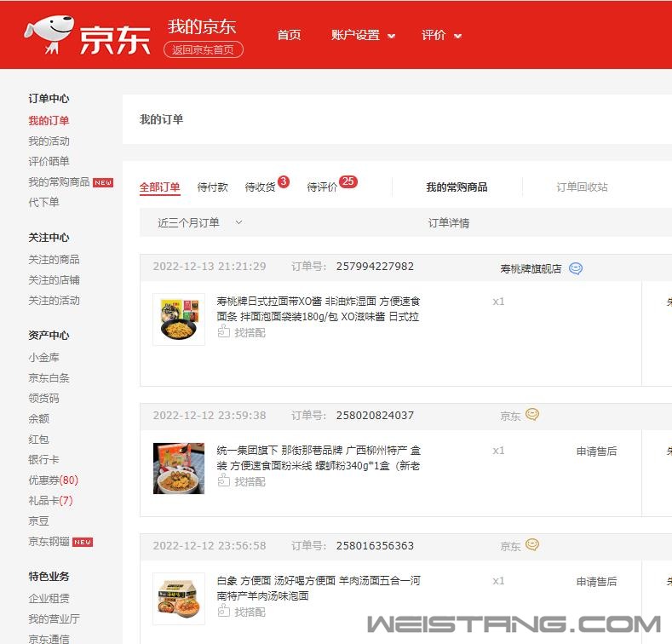Image resolution: width=672 pixels, height=644 pixels.
Task: Open 礼品卡(7) in sidebar
Action: coord(50,501)
